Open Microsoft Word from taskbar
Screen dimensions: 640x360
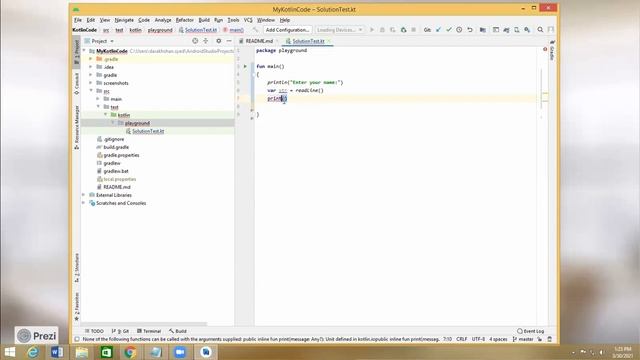(x=57, y=352)
